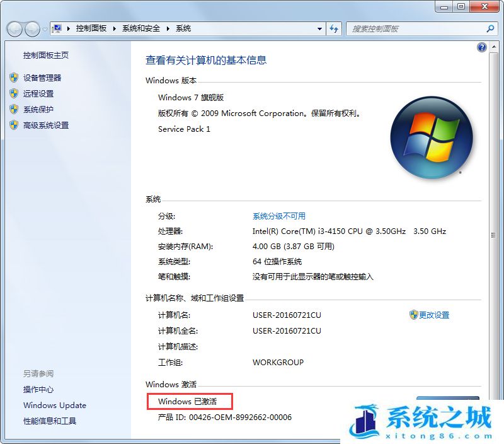Click heading '查看有关计算机的基本信息'
504x444 pixels.
click(206, 60)
